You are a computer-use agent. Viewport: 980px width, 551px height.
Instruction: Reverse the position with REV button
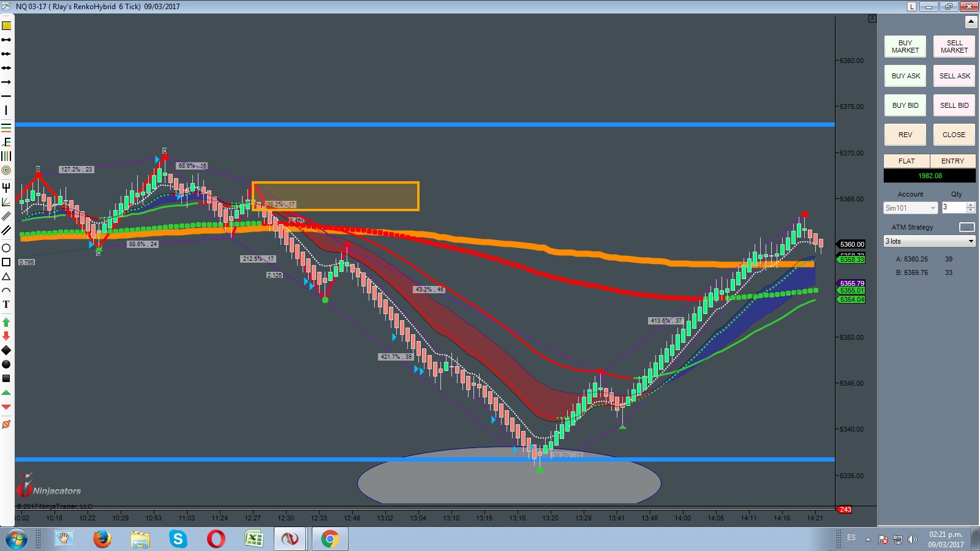pos(905,135)
